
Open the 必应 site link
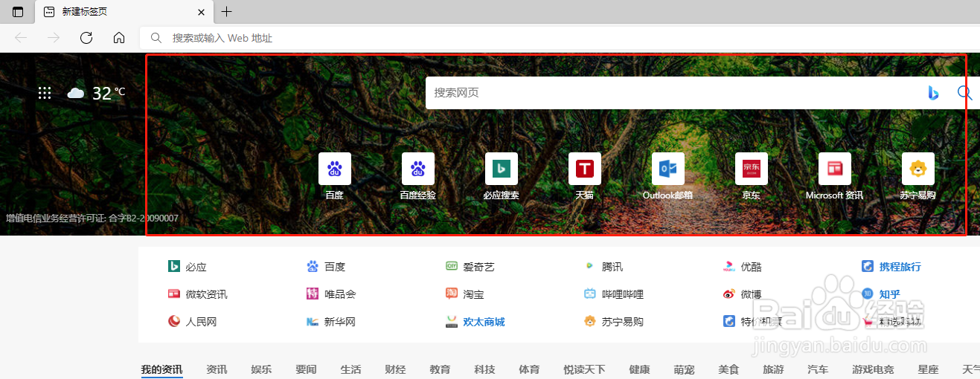point(187,267)
